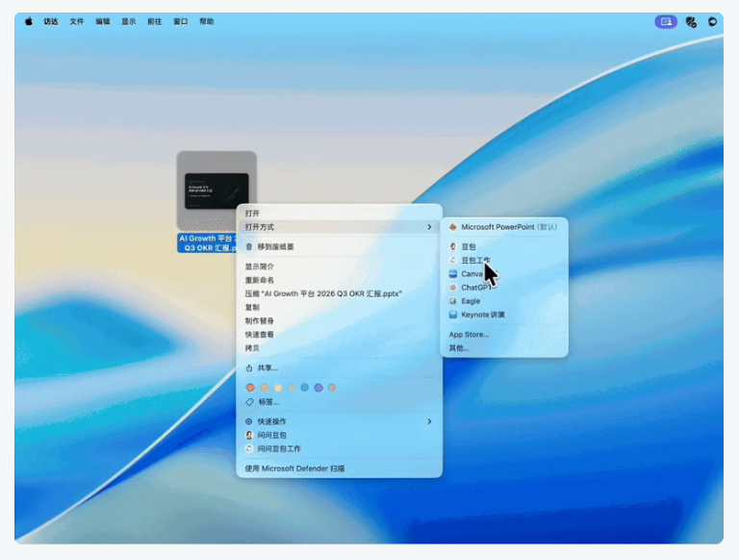Open the 文件 menu

click(x=77, y=22)
